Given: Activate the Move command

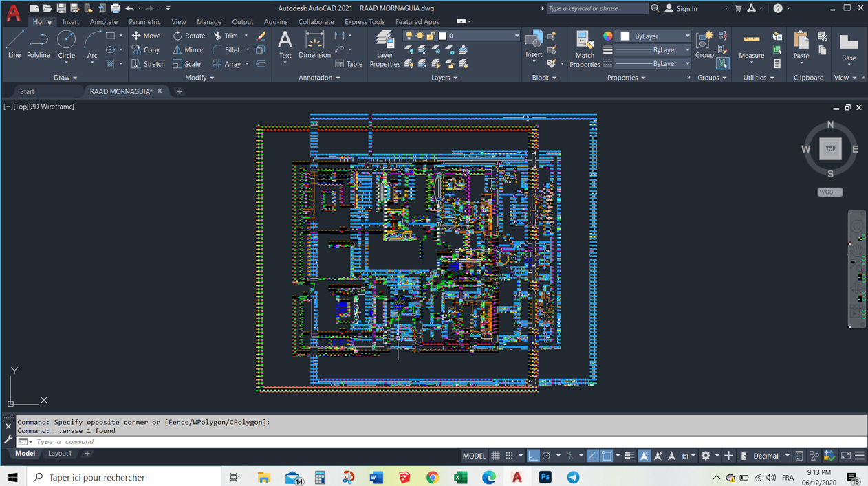Looking at the screenshot, I should pyautogui.click(x=145, y=36).
